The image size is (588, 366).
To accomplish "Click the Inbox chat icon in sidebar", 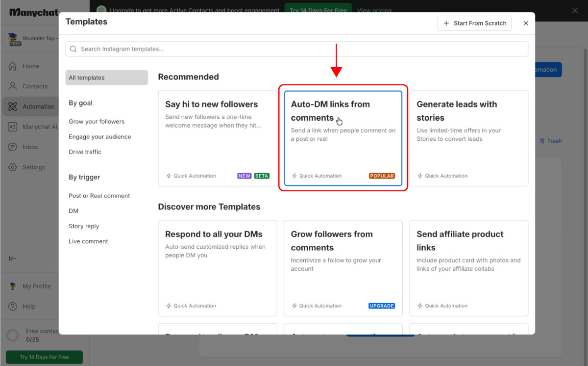I will pyautogui.click(x=13, y=147).
